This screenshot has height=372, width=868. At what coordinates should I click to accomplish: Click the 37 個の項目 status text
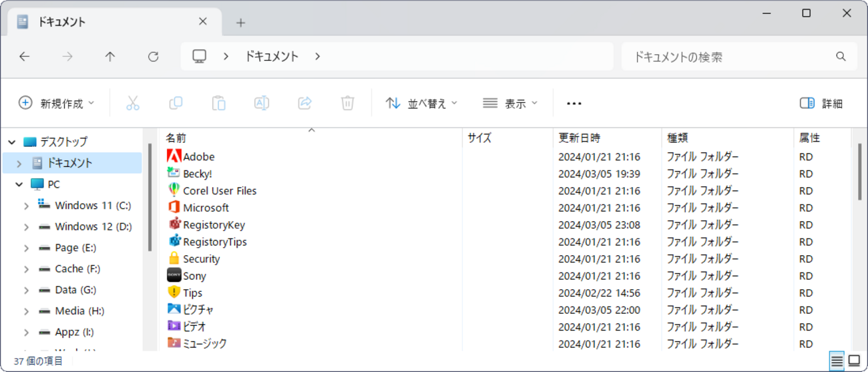point(38,361)
